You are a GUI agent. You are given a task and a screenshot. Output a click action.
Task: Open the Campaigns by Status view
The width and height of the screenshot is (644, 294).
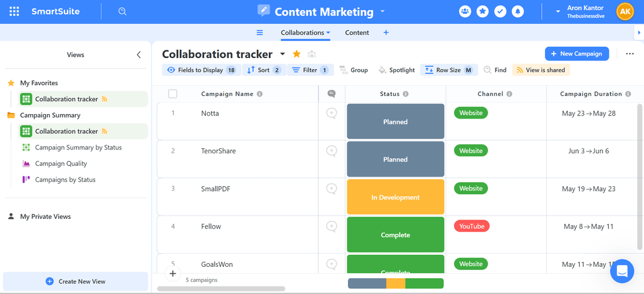tap(65, 179)
